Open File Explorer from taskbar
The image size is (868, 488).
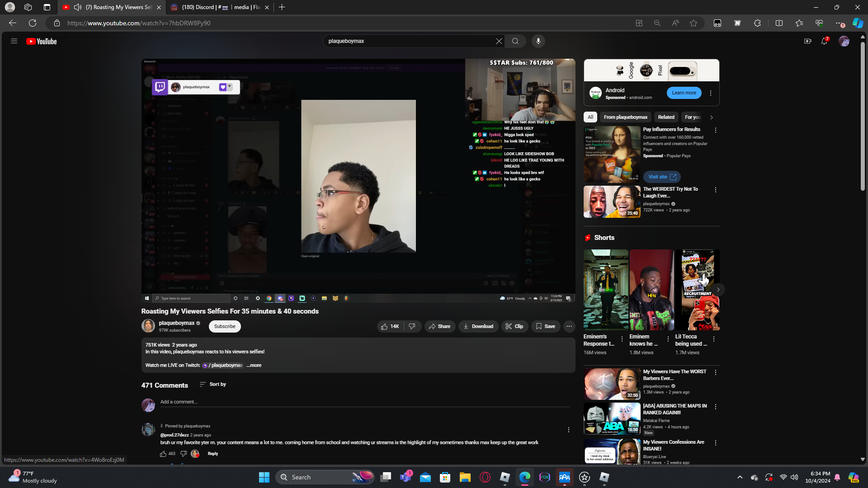tap(465, 477)
